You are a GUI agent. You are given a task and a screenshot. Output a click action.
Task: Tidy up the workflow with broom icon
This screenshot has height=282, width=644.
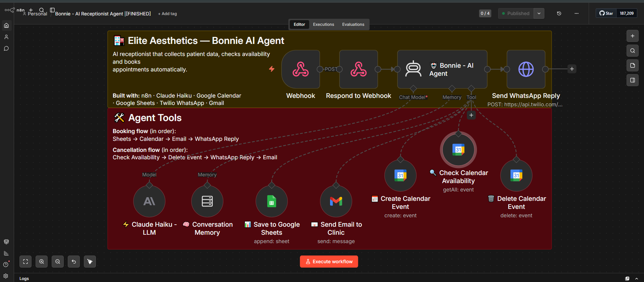pyautogui.click(x=90, y=262)
